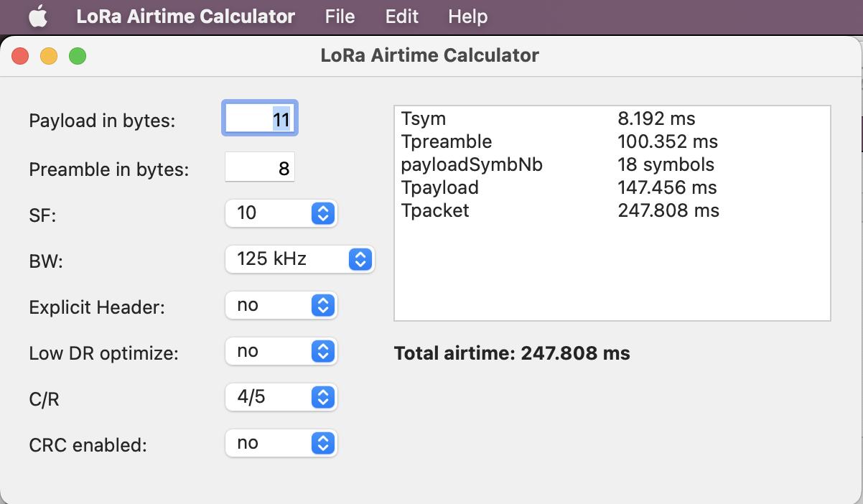Click the Tpreamble label in results
The width and height of the screenshot is (863, 504).
pyautogui.click(x=447, y=141)
